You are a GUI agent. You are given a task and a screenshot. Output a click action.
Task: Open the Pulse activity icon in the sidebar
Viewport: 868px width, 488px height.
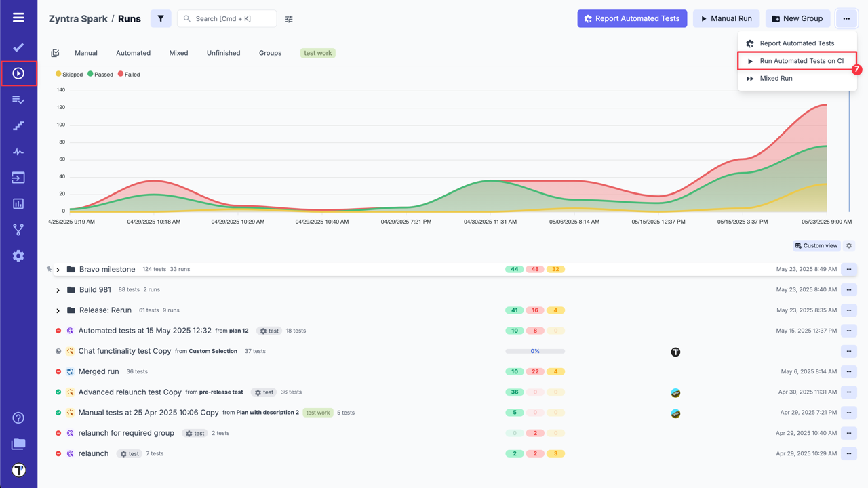point(18,152)
